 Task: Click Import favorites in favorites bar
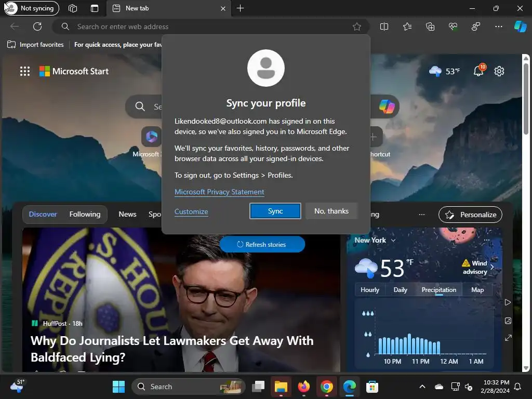pyautogui.click(x=35, y=45)
